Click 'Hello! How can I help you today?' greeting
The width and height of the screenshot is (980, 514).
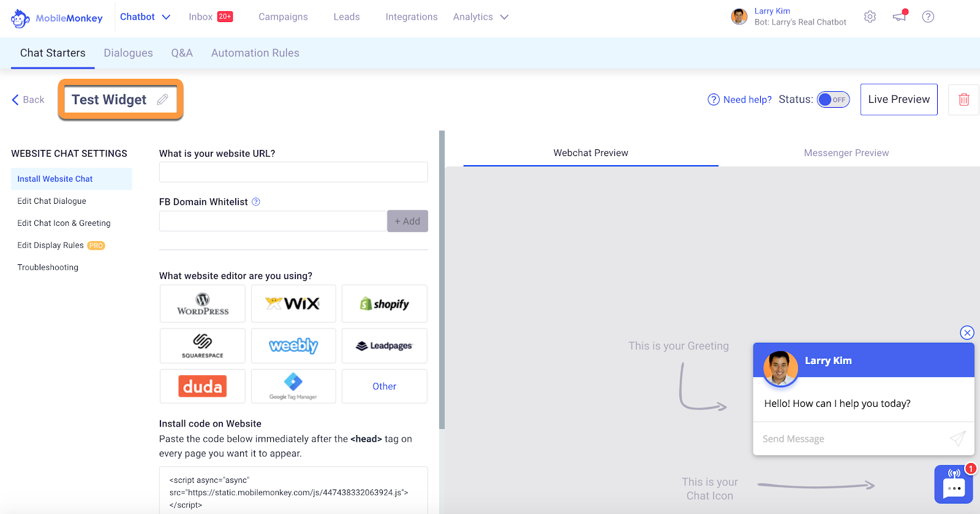click(837, 404)
